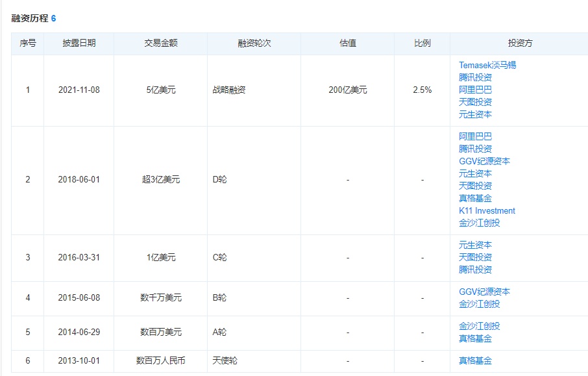Image resolution: width=588 pixels, height=376 pixels.
Task: Open 元生资本 link in C轮 row
Action: click(475, 245)
